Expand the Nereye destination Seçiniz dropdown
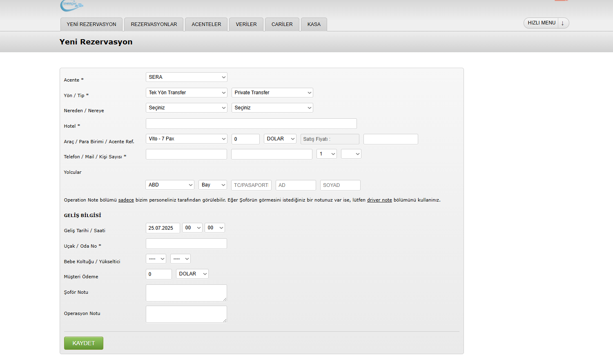 (272, 108)
